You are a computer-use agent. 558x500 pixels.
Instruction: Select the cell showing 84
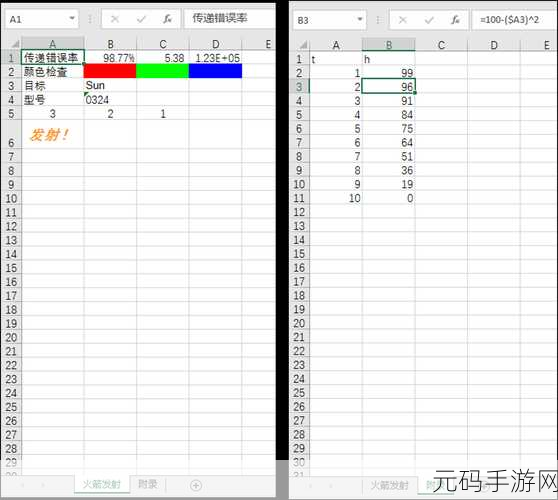pos(389,114)
